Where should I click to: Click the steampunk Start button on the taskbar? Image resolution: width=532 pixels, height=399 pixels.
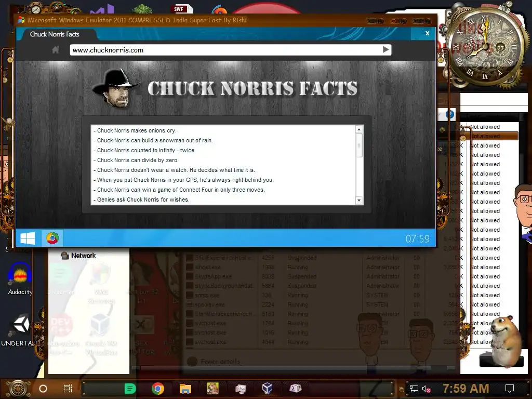coord(18,389)
